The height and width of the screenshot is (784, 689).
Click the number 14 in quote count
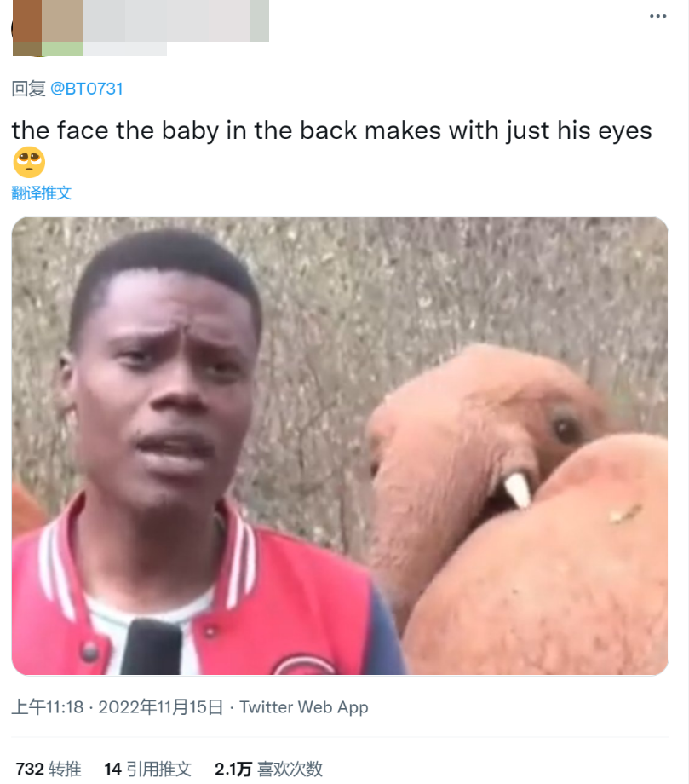click(112, 769)
